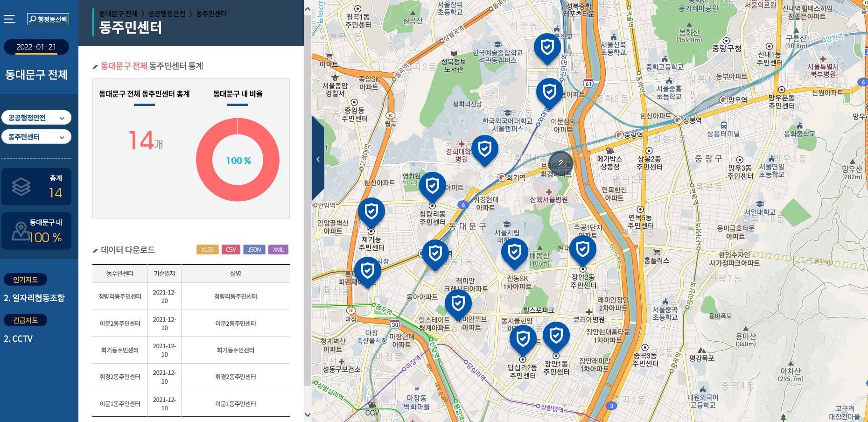Click the marker above 청량리동주민센터

coord(433,187)
